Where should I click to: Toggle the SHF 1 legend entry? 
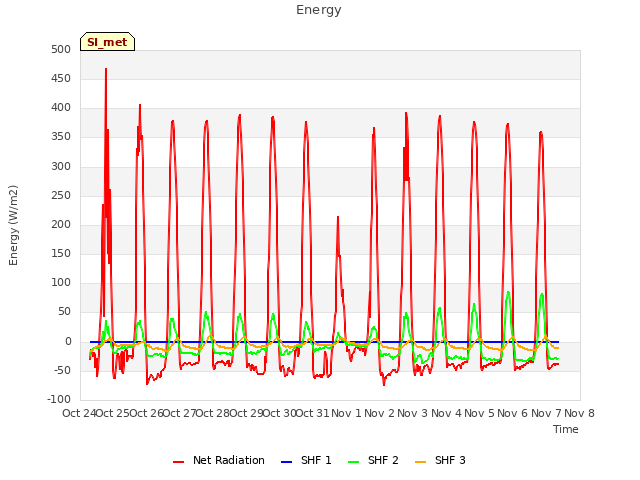(307, 460)
